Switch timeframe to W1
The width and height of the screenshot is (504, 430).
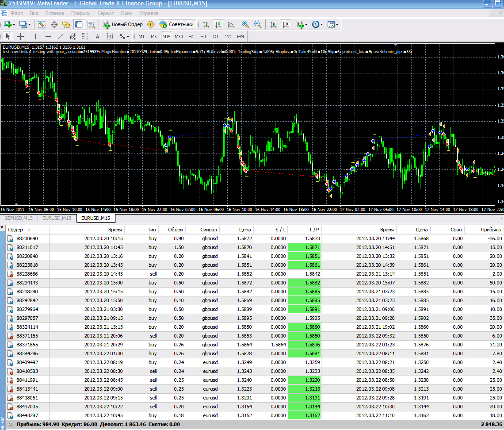tap(229, 37)
